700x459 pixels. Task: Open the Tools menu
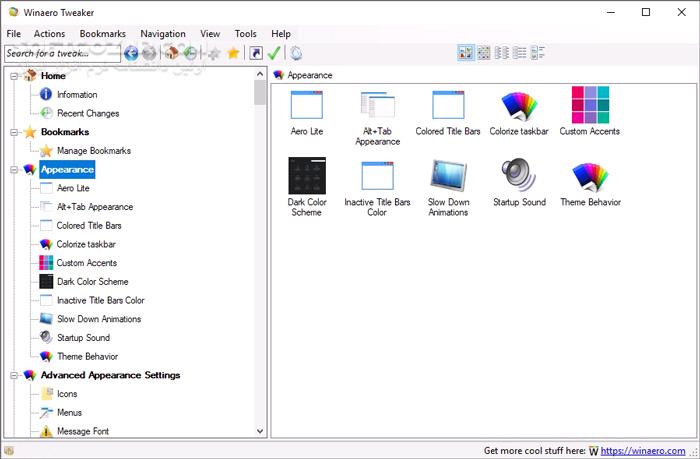tap(246, 33)
